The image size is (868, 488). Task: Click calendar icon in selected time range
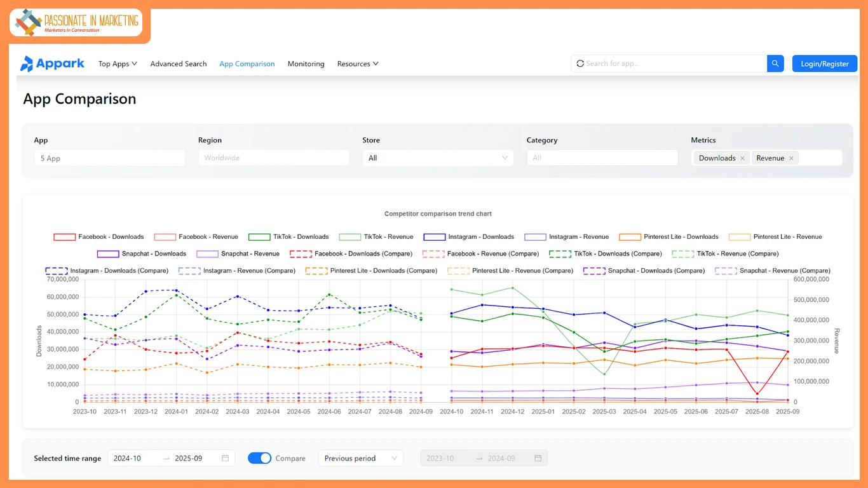[225, 458]
